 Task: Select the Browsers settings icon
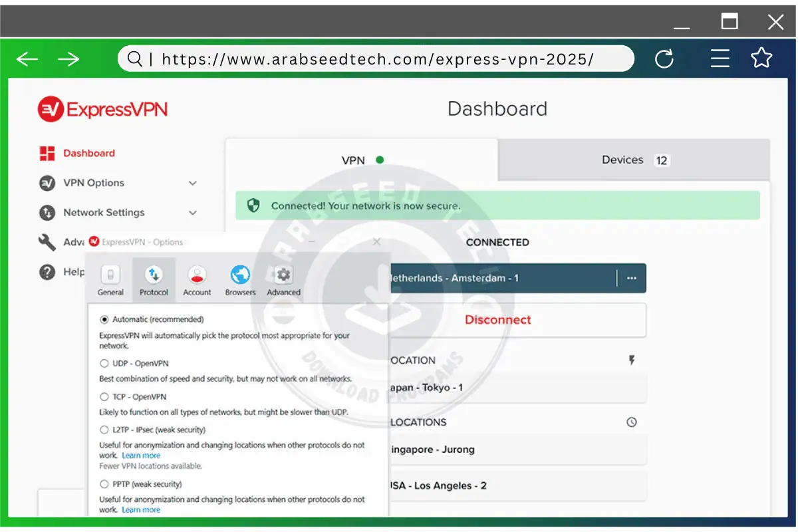[240, 275]
